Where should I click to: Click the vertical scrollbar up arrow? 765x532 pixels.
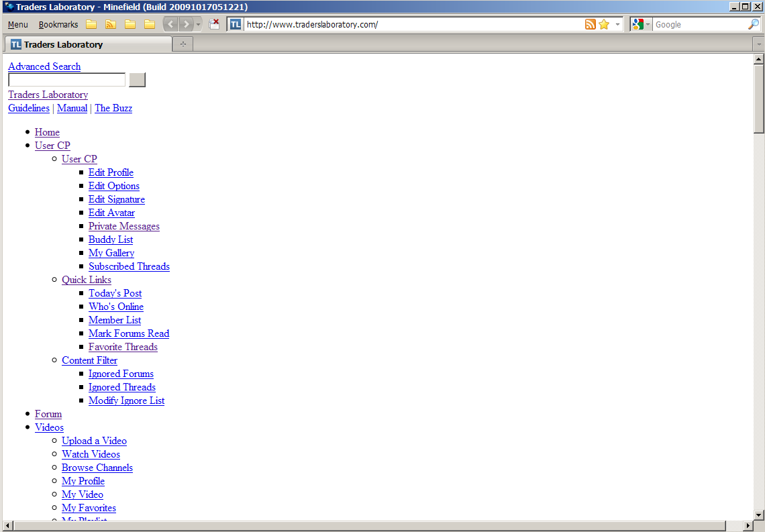[759, 59]
